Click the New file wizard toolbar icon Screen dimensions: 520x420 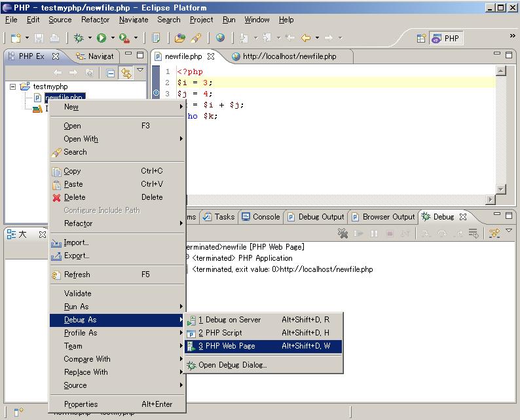pos(16,39)
